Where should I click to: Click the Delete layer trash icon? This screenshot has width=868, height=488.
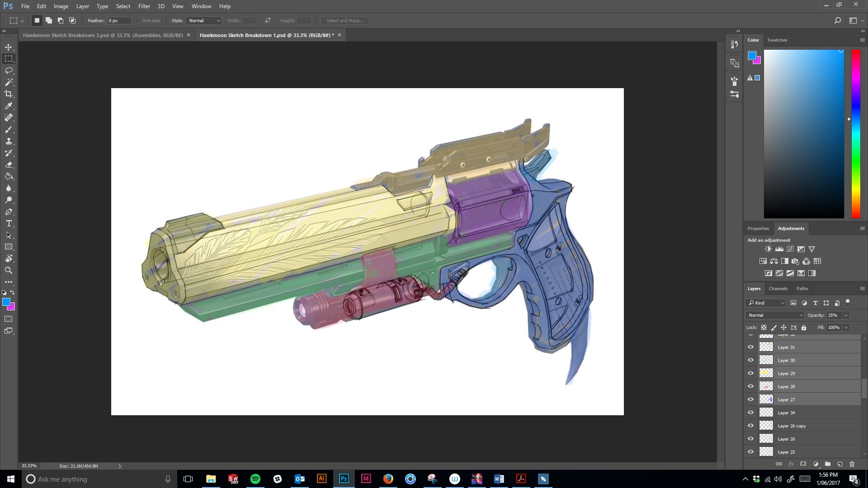pyautogui.click(x=852, y=464)
